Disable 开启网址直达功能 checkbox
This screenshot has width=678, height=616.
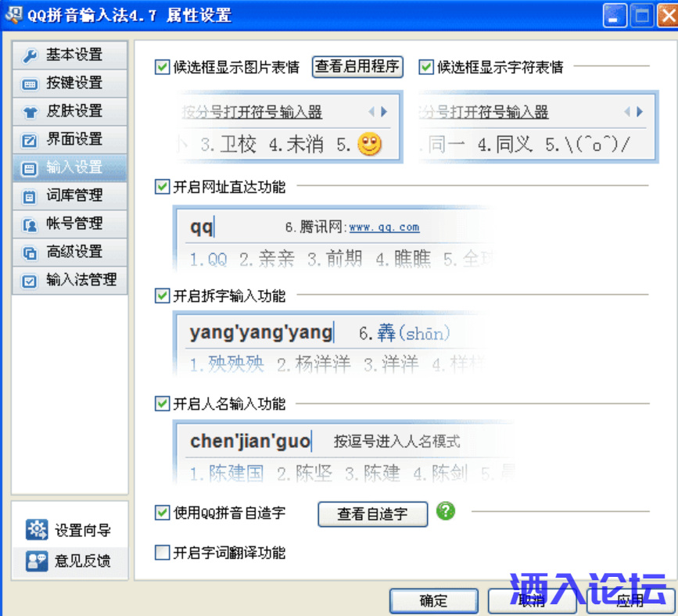pyautogui.click(x=162, y=187)
